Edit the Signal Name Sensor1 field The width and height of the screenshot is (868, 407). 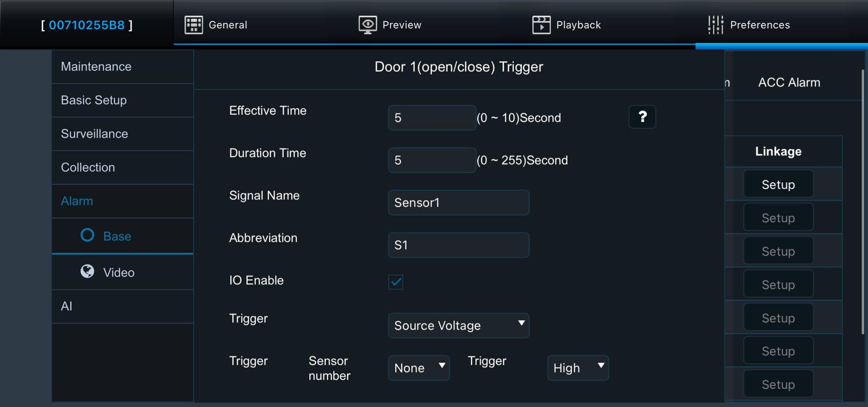point(458,203)
